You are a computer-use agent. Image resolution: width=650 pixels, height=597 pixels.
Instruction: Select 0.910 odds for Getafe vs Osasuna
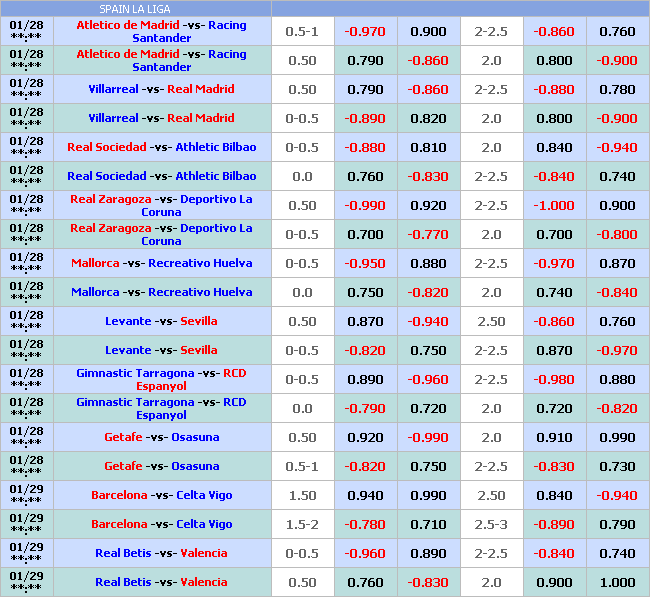tap(554, 437)
